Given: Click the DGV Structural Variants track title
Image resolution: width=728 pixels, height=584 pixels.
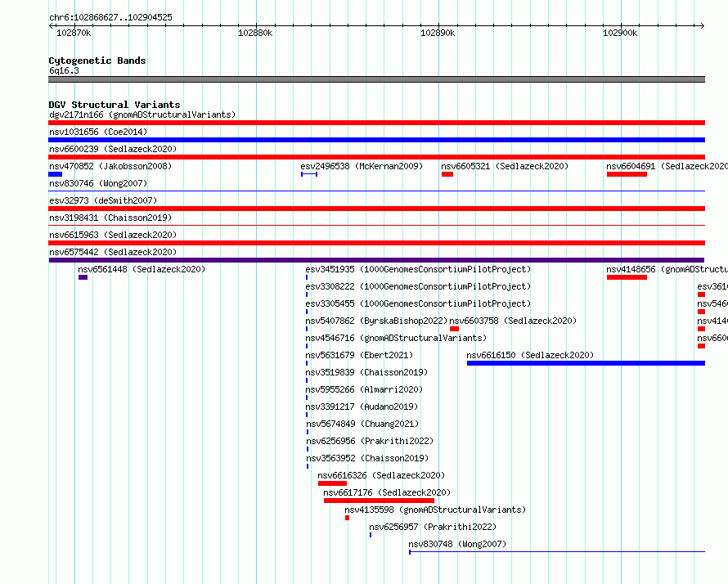Looking at the screenshot, I should 115,105.
